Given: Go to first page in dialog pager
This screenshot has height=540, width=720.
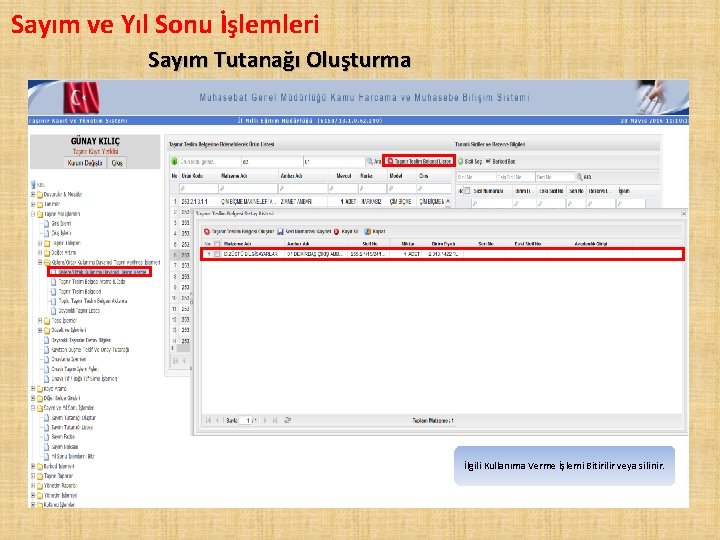Looking at the screenshot, I should (x=208, y=420).
